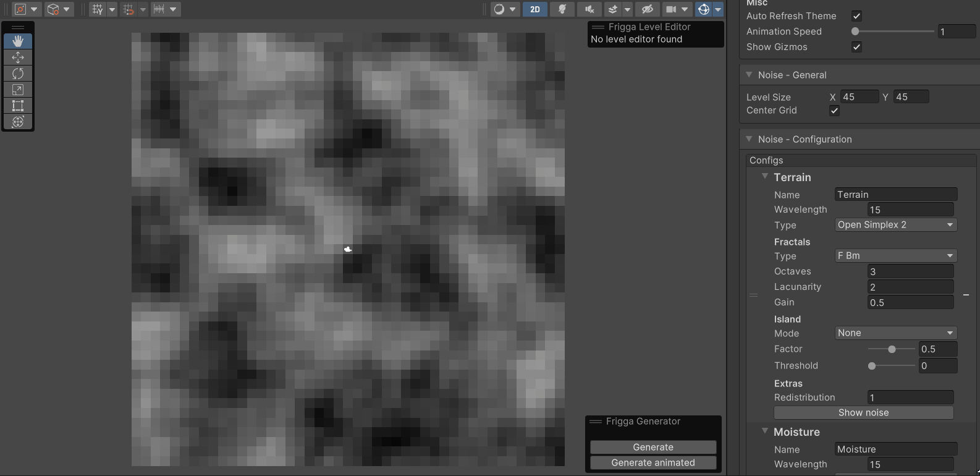Toggle scene lighting icon

[x=562, y=9]
